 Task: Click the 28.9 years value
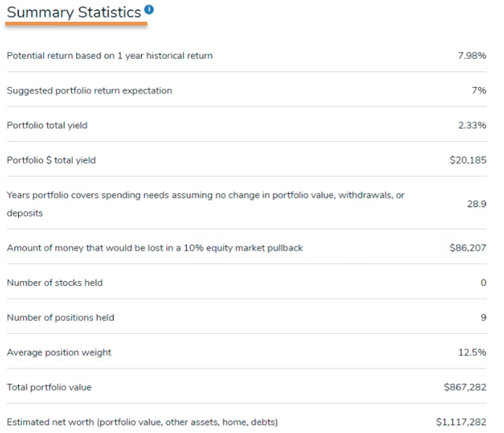(x=476, y=204)
